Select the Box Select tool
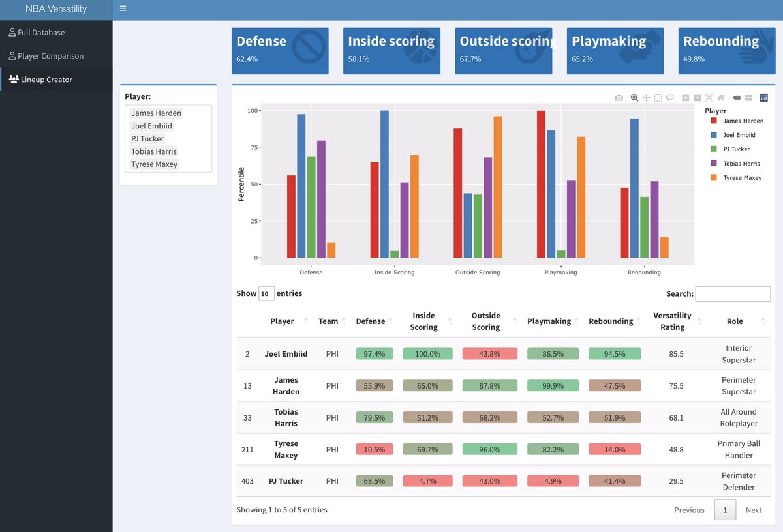The height and width of the screenshot is (532, 783). click(658, 98)
